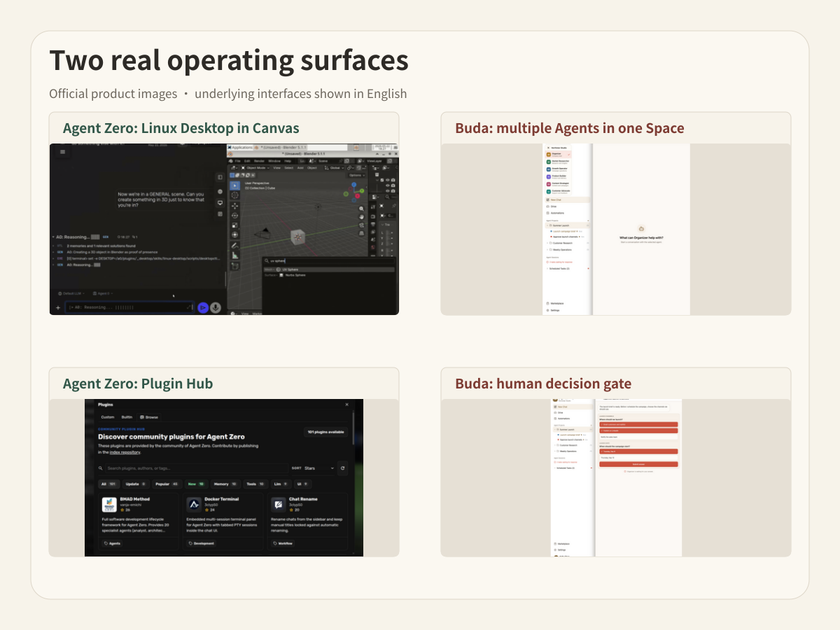Click the Development tag on Docker Terminal

[202, 543]
